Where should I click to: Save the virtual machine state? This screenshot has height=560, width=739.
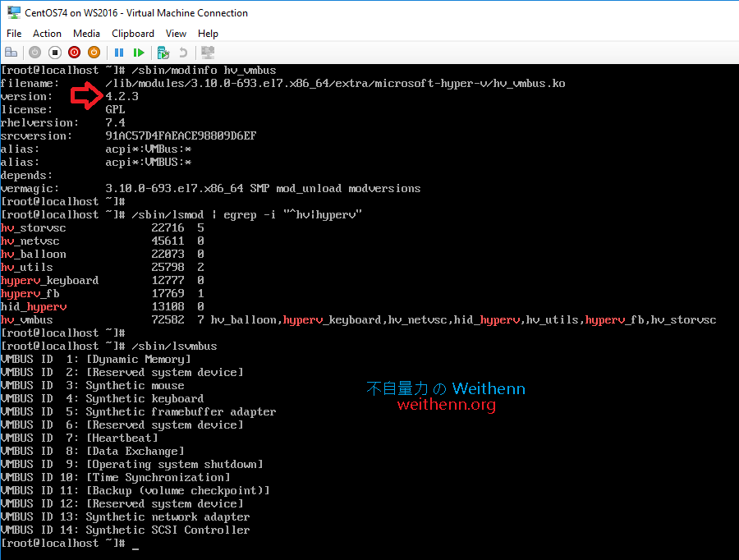(93, 52)
